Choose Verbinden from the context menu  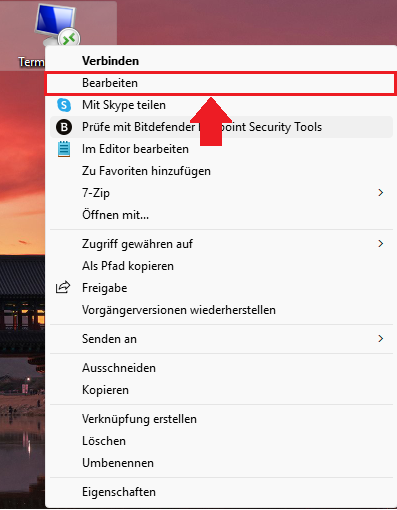(x=111, y=61)
